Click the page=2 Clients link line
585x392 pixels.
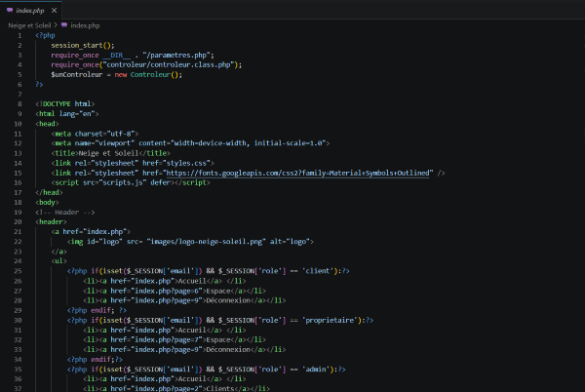click(176, 388)
